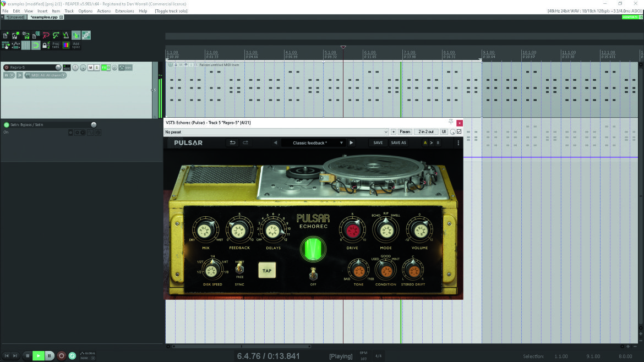Click the red undo arrow icon
The image size is (644, 362).
(46, 36)
